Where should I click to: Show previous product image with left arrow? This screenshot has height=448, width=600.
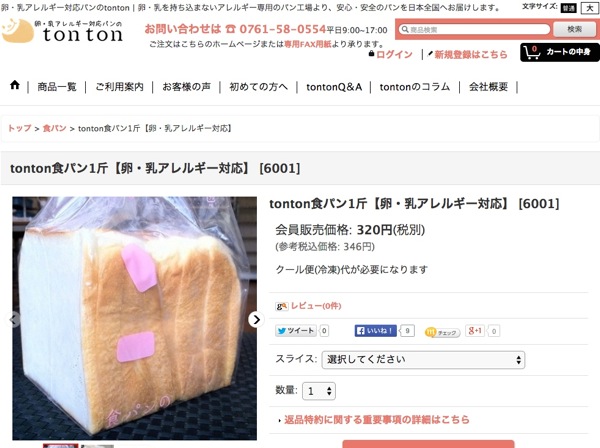click(14, 319)
